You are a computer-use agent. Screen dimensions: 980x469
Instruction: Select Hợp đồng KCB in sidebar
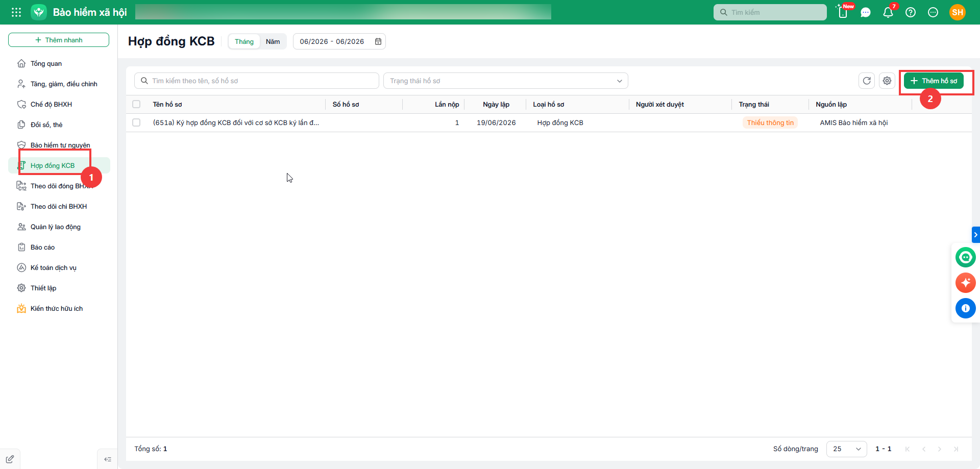coord(59,165)
